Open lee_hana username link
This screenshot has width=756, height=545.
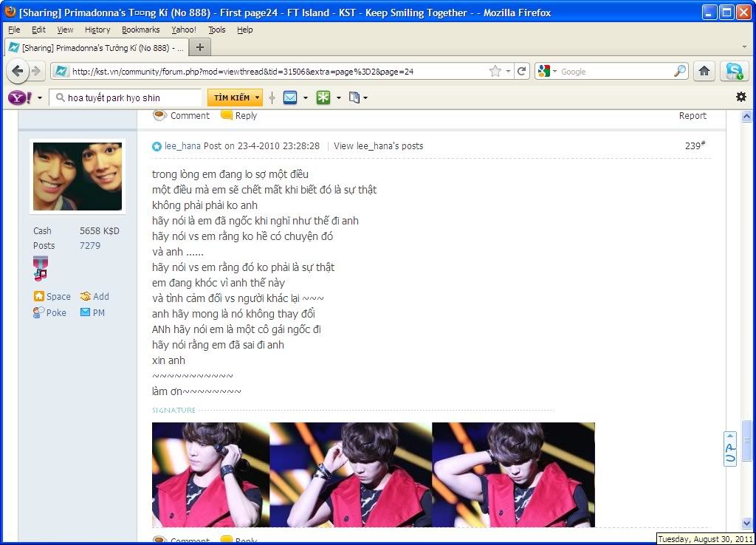pyautogui.click(x=182, y=145)
